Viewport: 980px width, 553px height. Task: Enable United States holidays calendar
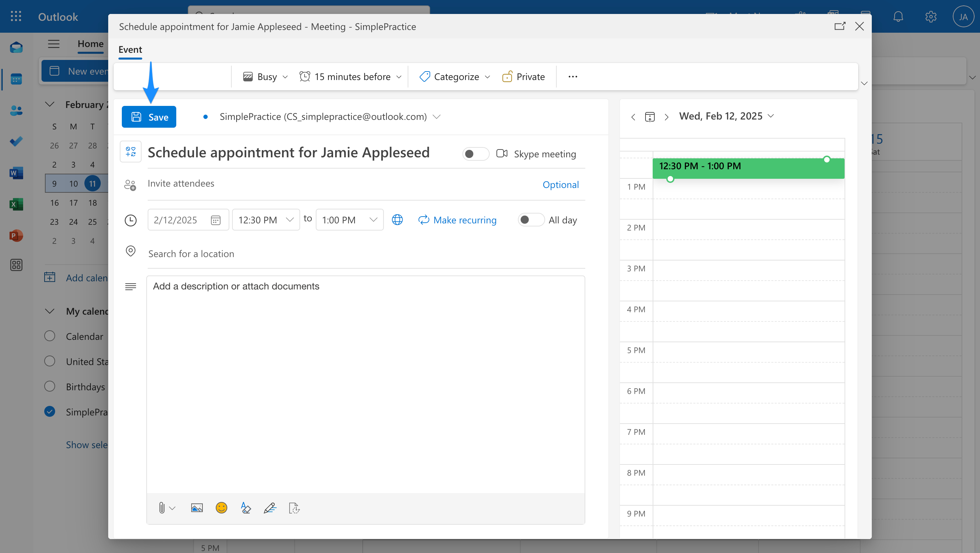pos(49,361)
